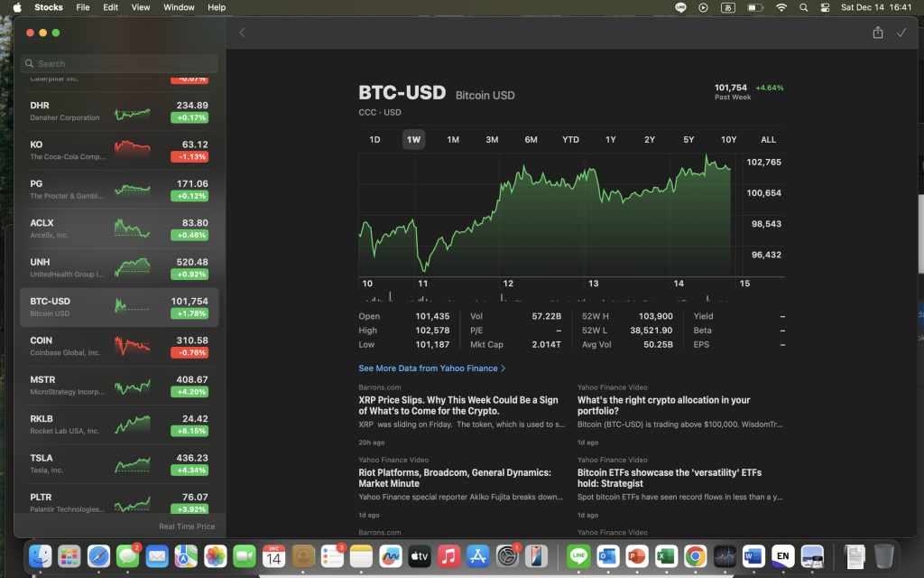Open Spotlight search from the menu bar

click(803, 7)
